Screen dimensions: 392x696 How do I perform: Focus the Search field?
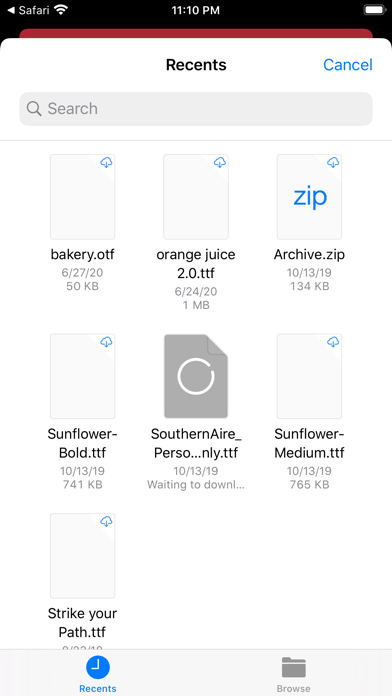coord(196,109)
